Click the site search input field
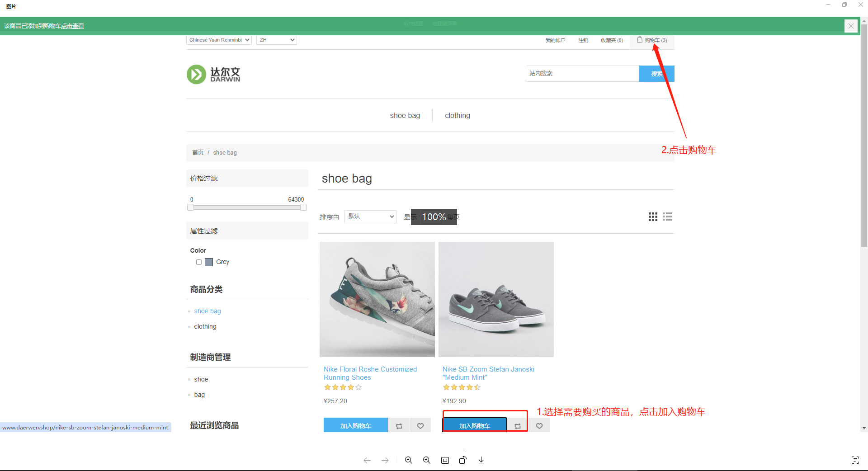 coord(582,74)
